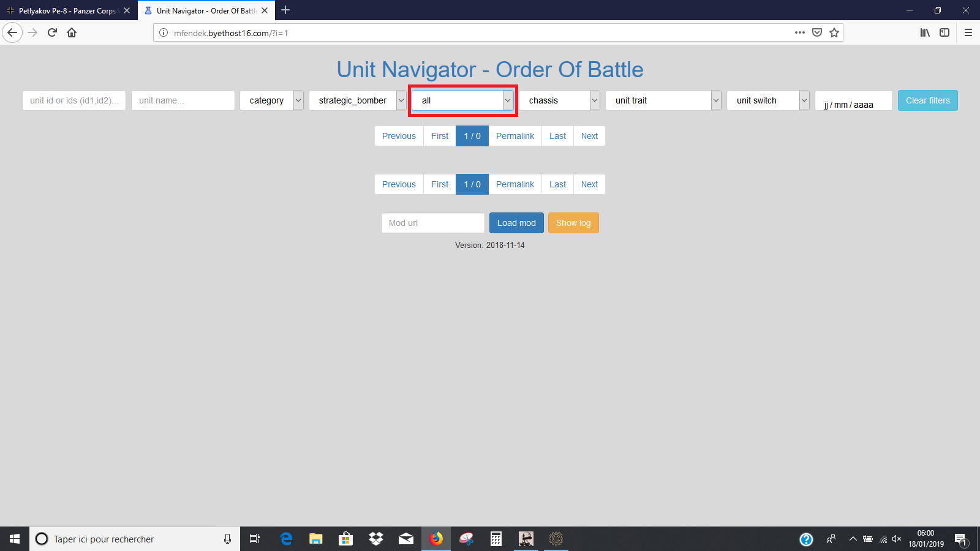The width and height of the screenshot is (980, 551).
Task: Expand the category dropdown
Action: 271,100
